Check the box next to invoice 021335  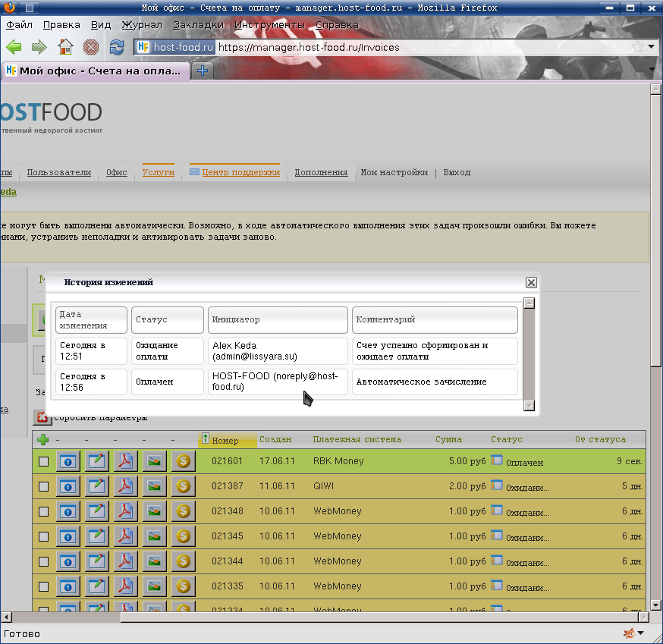pyautogui.click(x=43, y=586)
